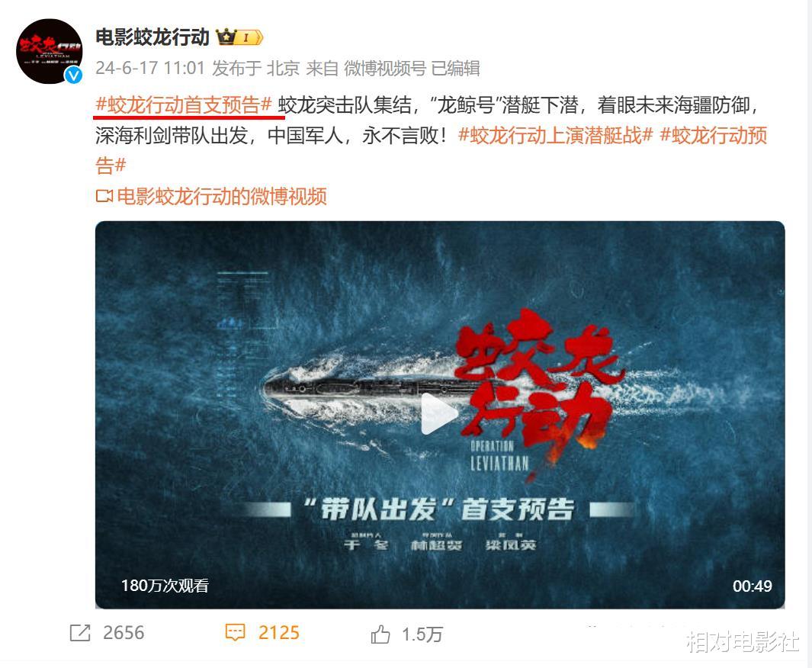This screenshot has height=668, width=812.
Task: Open comments via the speech bubble icon
Action: tap(235, 633)
